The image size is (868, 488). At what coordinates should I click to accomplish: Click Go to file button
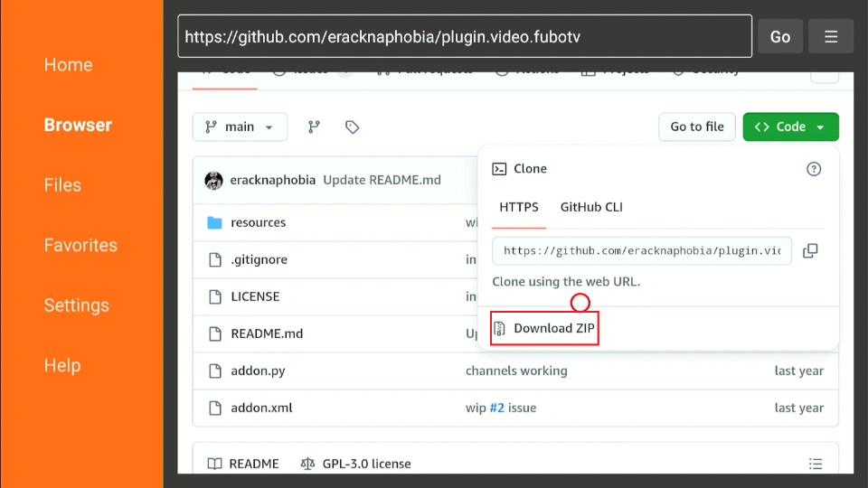pyautogui.click(x=697, y=127)
